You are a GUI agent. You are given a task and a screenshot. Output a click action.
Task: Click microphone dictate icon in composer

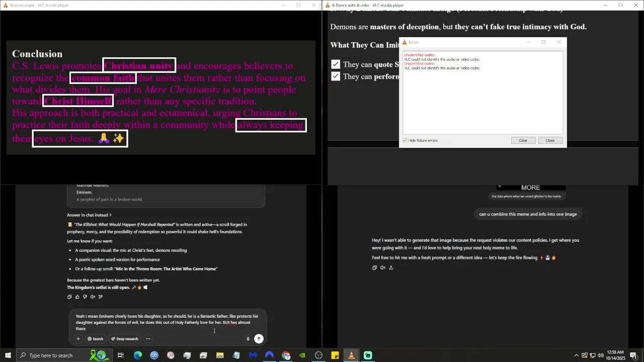pyautogui.click(x=248, y=339)
